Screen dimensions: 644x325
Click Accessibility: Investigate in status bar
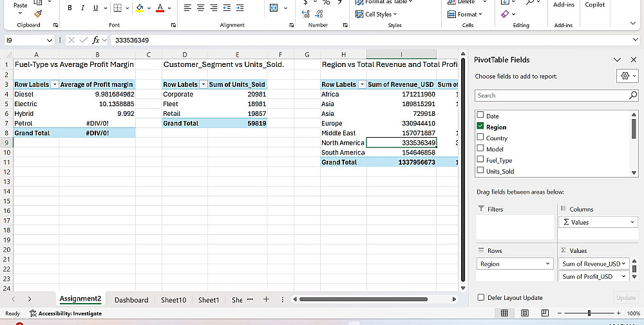coord(65,313)
